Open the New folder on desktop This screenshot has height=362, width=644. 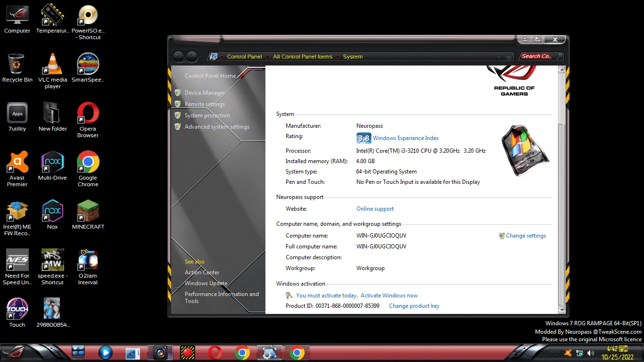pos(52,117)
